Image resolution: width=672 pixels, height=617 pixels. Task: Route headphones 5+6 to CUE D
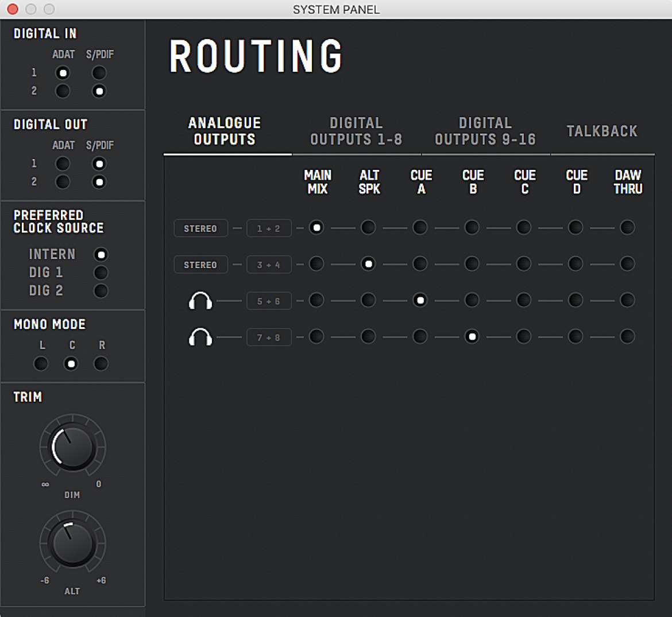point(576,300)
